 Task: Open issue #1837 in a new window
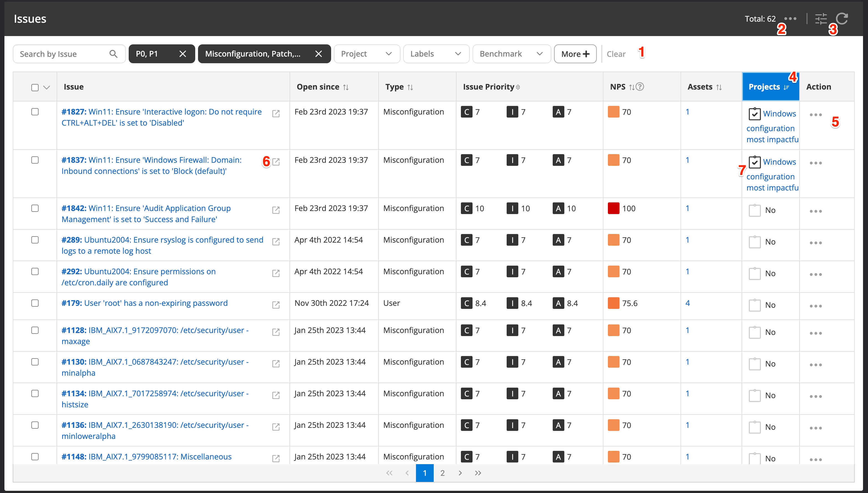tap(276, 162)
